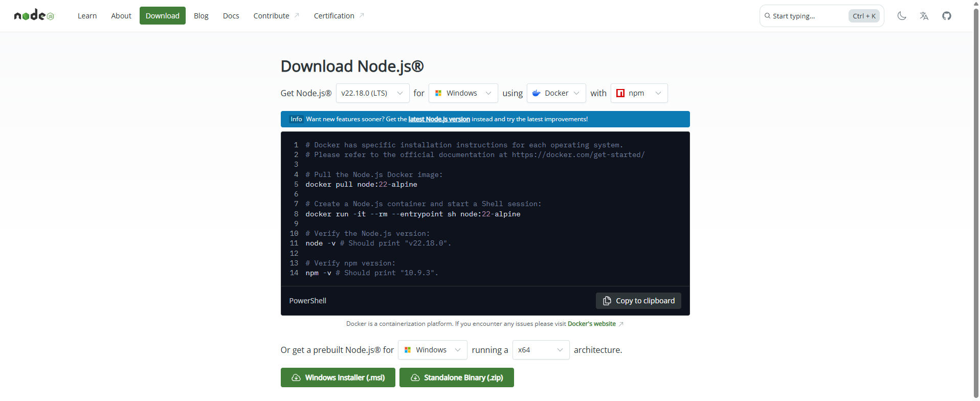Viewport: 980px width, 401px height.
Task: Open the About nav item
Action: tap(121, 16)
